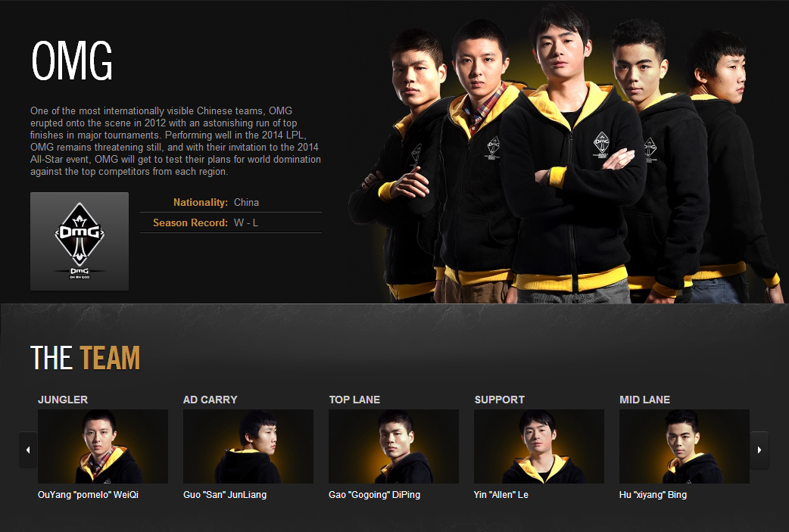Click THE TEAM section heading

point(85,357)
